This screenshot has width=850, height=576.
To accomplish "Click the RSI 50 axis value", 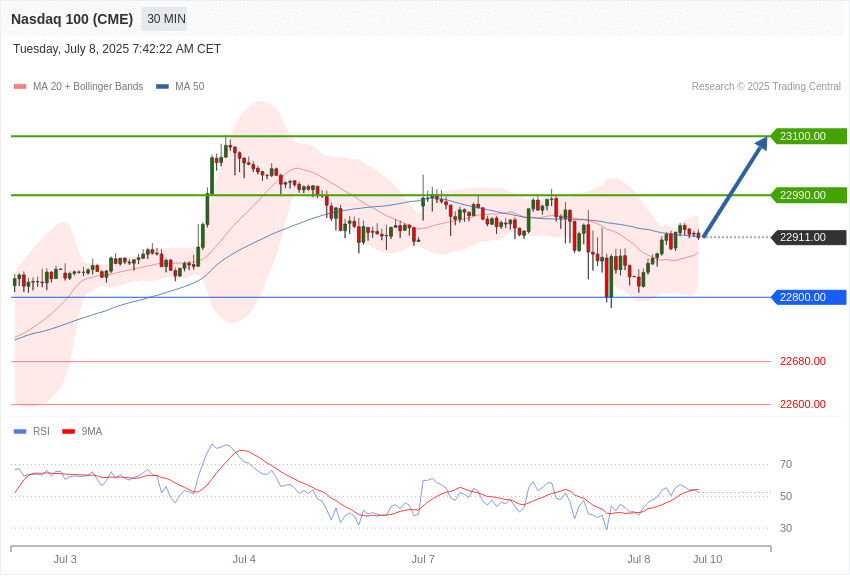I will [x=786, y=496].
